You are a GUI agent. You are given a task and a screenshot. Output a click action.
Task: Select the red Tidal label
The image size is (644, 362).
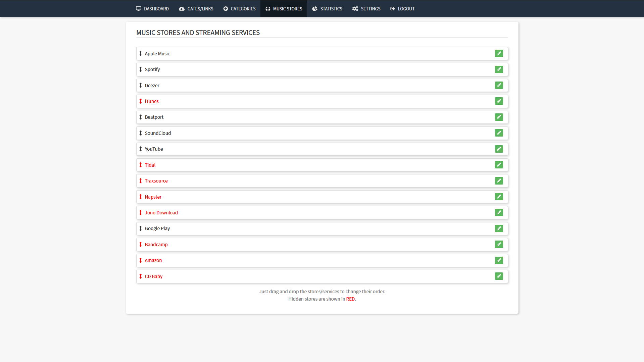[150, 165]
